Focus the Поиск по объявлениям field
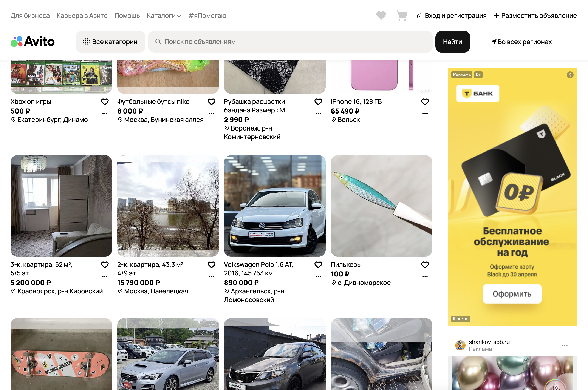The image size is (588, 390). (290, 41)
